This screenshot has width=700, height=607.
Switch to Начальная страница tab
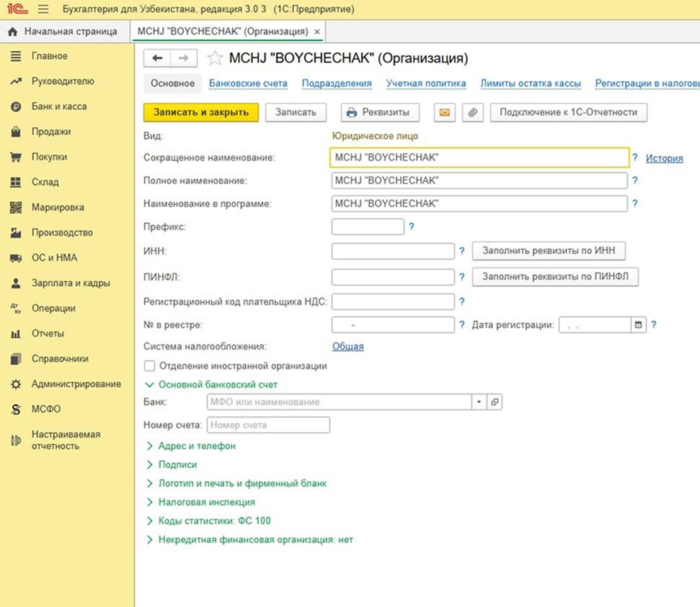(x=65, y=32)
